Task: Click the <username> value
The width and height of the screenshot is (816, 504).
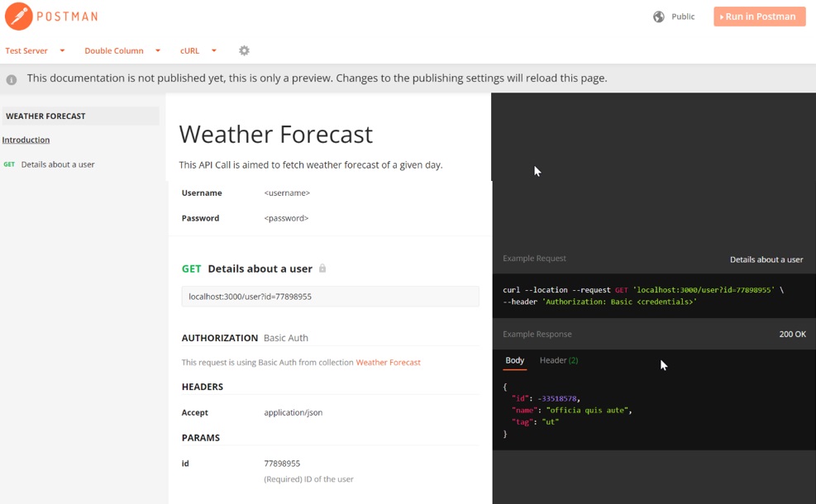Action: [287, 193]
